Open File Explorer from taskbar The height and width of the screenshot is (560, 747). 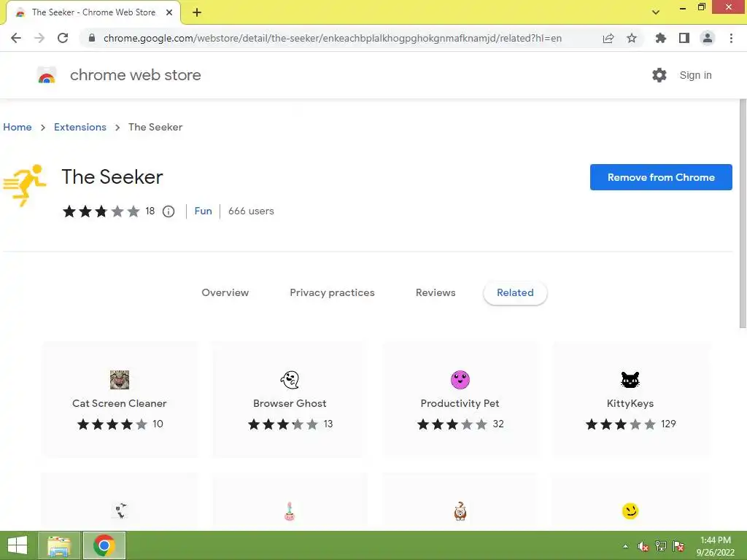pyautogui.click(x=58, y=545)
